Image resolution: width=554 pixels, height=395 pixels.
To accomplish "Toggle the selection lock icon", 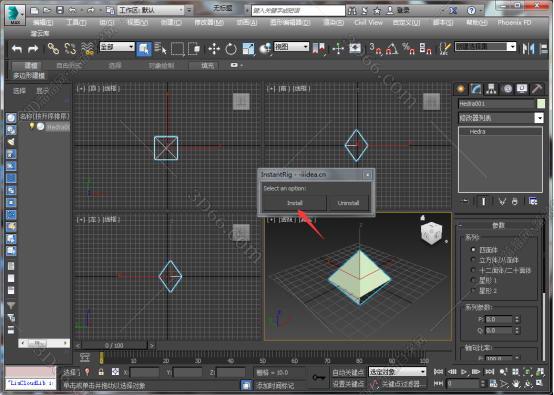I will 101,372.
